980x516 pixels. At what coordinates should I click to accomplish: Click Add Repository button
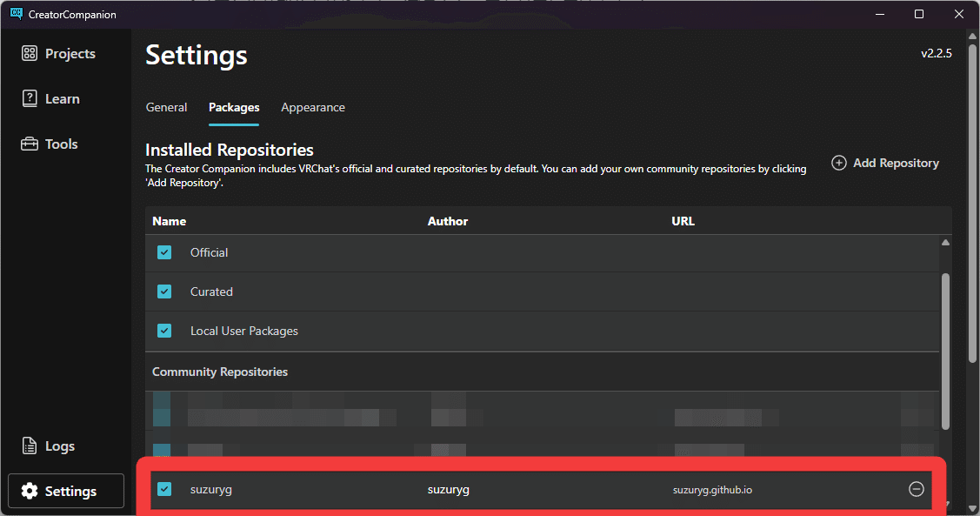tap(885, 163)
